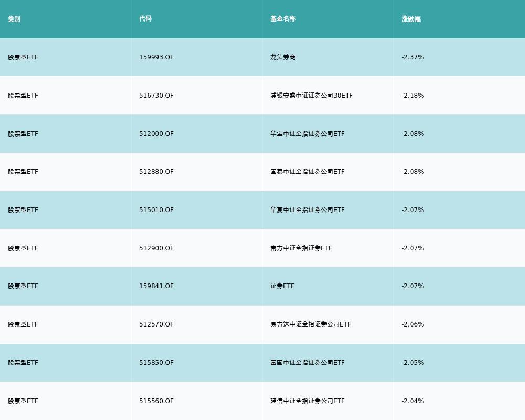The width and height of the screenshot is (525, 420).
Task: Click 股票型ETF in the 159993.OF row
Action: pyautogui.click(x=23, y=57)
